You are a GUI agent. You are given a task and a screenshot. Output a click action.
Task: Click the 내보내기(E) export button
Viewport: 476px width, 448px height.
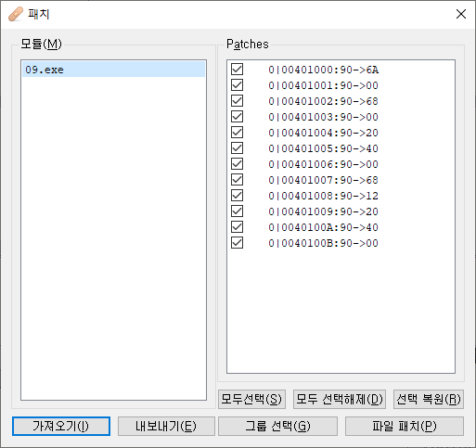point(166,426)
